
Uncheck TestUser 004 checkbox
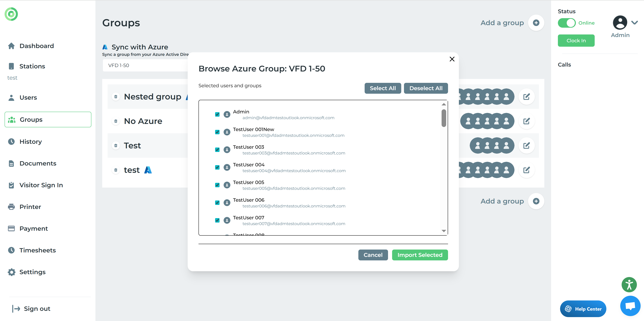click(x=217, y=167)
